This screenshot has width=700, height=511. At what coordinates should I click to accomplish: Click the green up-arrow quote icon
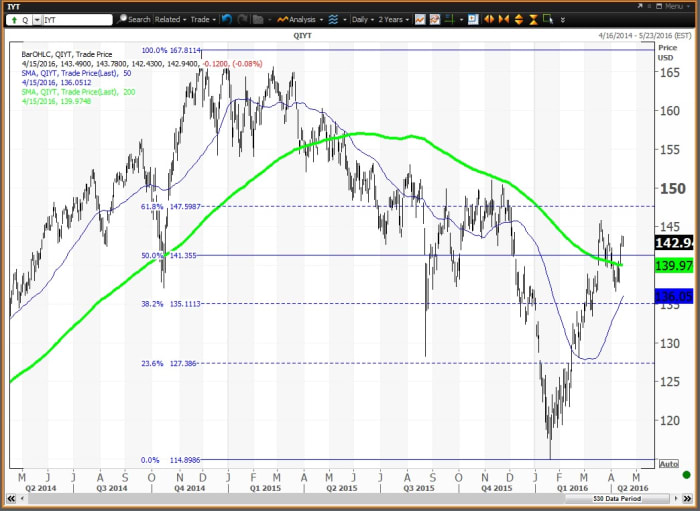point(15,20)
